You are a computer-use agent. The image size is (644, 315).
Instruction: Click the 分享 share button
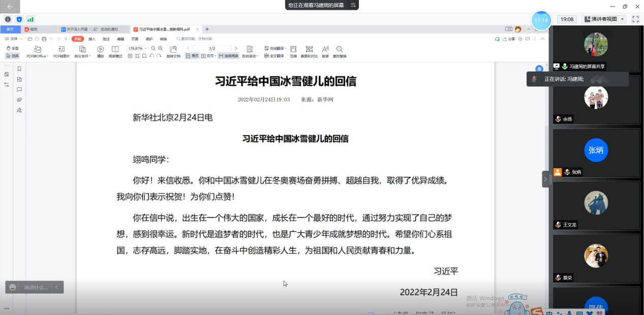pyautogui.click(x=509, y=39)
